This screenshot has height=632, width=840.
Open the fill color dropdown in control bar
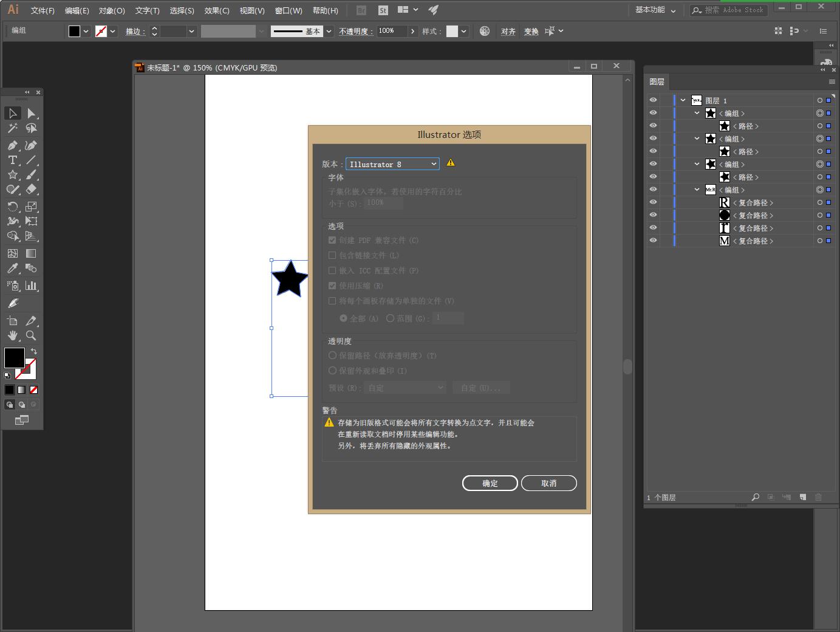[x=86, y=31]
